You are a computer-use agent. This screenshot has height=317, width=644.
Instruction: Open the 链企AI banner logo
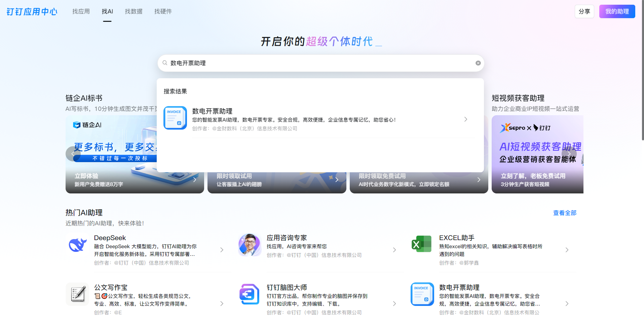coord(87,125)
